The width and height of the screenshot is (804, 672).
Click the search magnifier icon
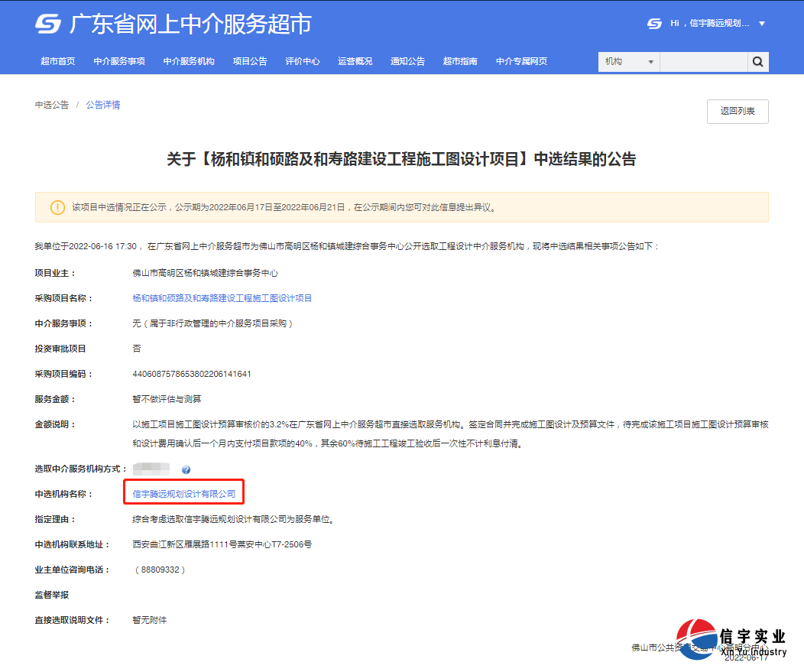pyautogui.click(x=757, y=61)
